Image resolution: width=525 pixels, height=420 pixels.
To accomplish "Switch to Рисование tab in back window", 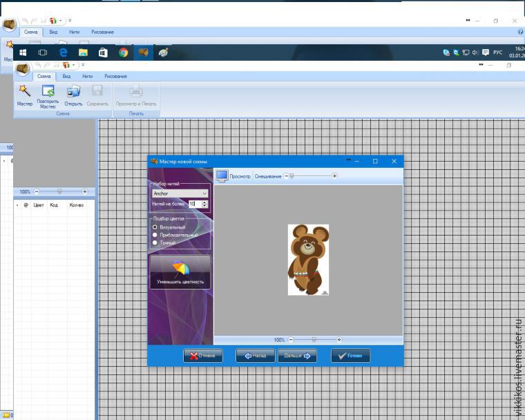I will coord(102,32).
